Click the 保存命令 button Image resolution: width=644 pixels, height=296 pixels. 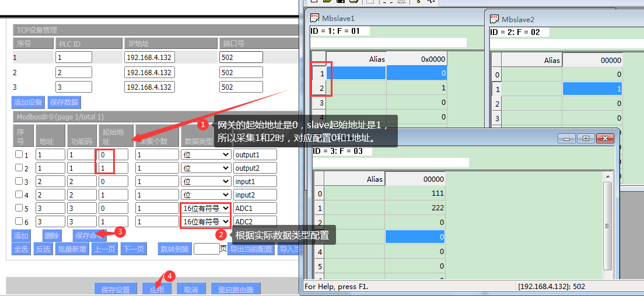point(89,235)
